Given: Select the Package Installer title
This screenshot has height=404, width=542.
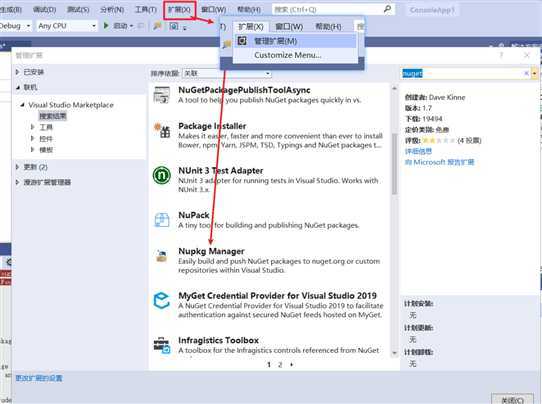Looking at the screenshot, I should pyautogui.click(x=212, y=126).
